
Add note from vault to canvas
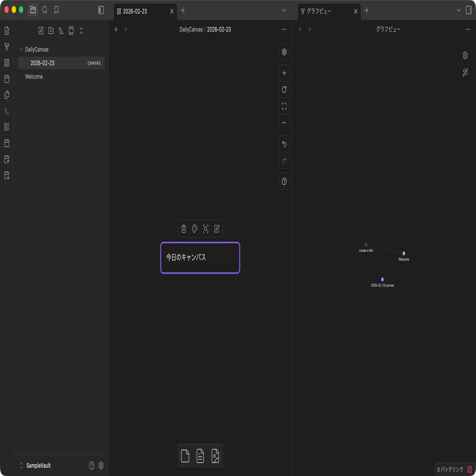click(x=200, y=456)
